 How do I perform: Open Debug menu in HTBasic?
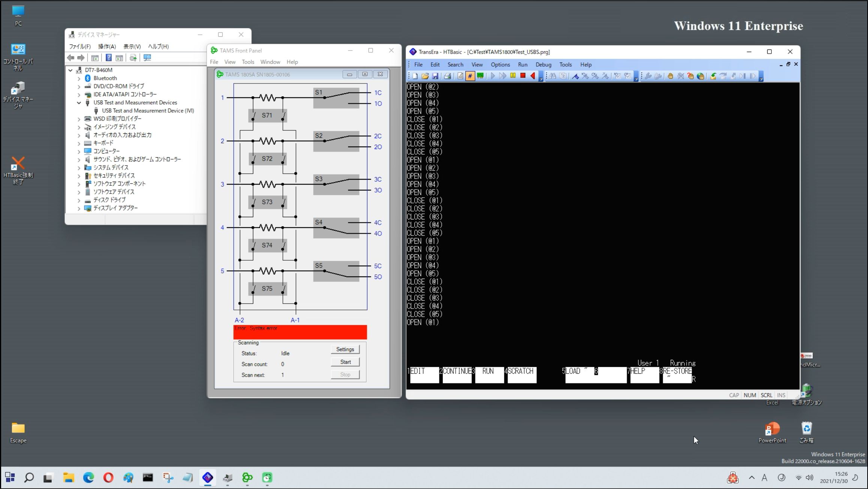click(543, 64)
